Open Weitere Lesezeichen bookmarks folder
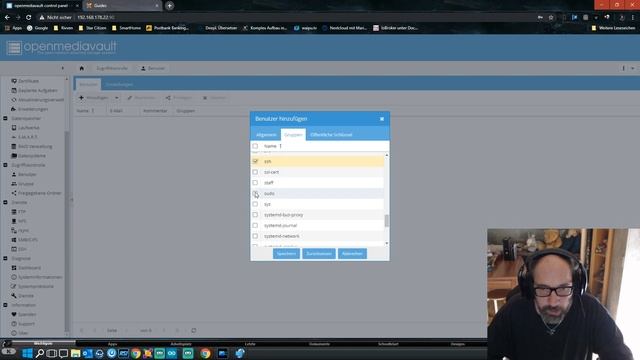 (x=613, y=28)
